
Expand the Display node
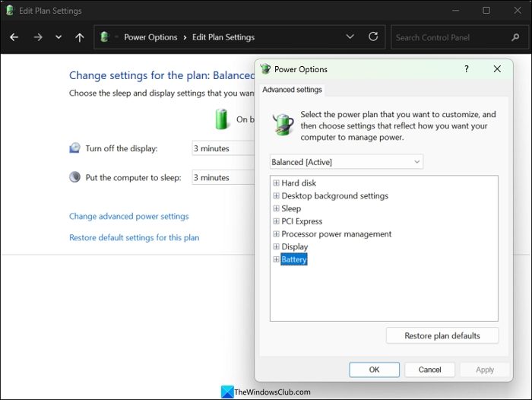pyautogui.click(x=276, y=246)
